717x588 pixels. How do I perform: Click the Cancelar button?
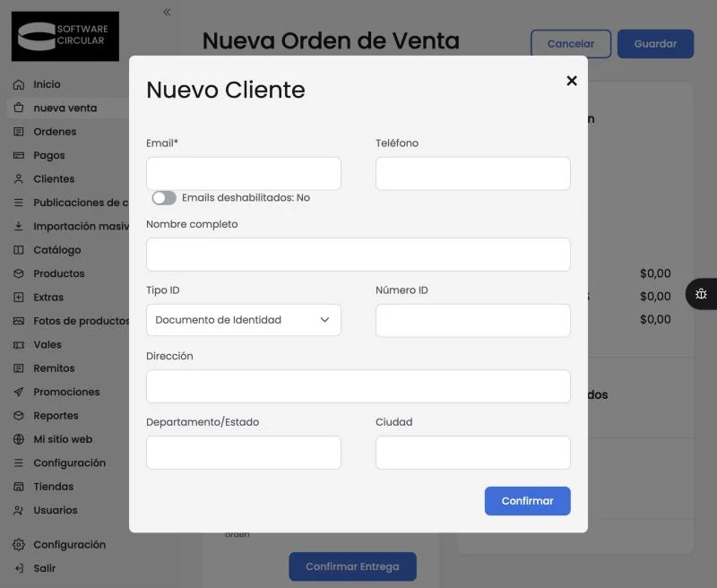(571, 44)
